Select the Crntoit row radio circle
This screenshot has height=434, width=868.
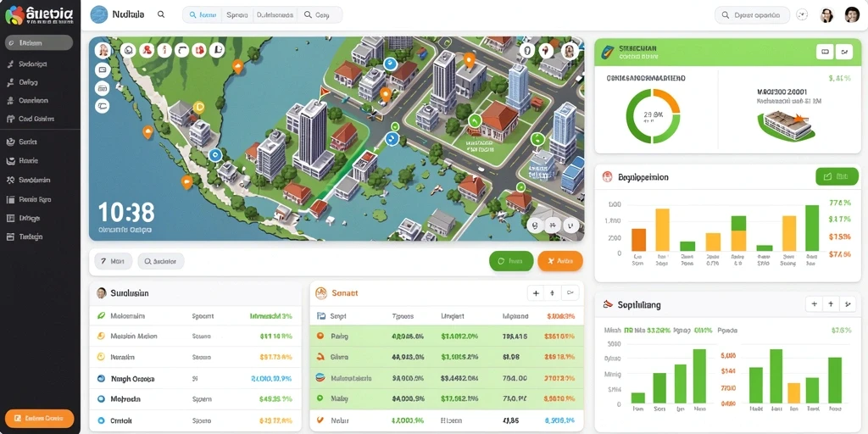coord(101,420)
